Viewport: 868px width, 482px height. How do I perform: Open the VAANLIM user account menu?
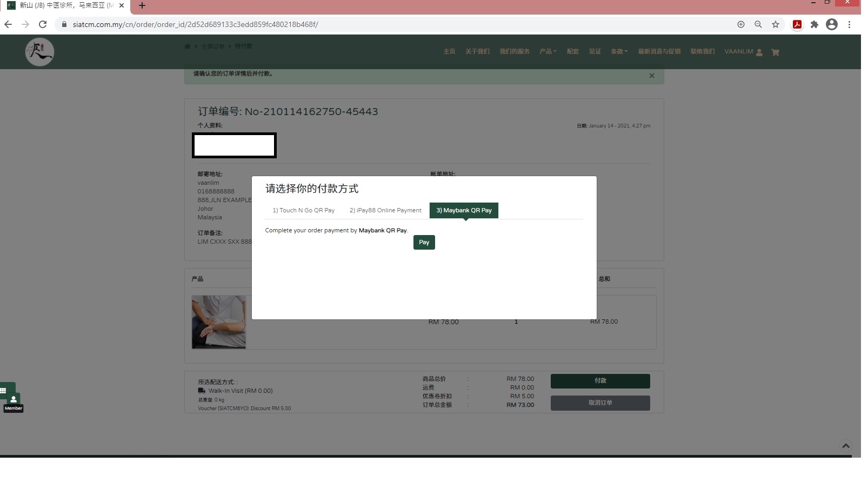743,52
